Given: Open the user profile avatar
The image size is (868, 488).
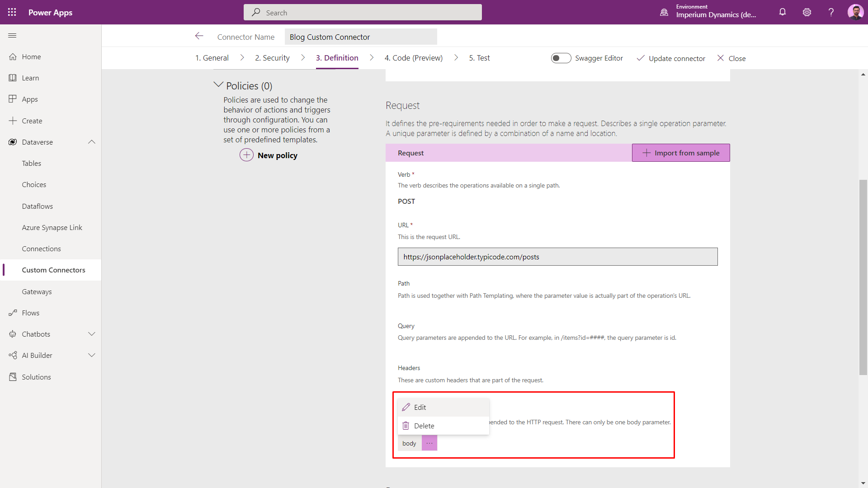Looking at the screenshot, I should tap(855, 12).
